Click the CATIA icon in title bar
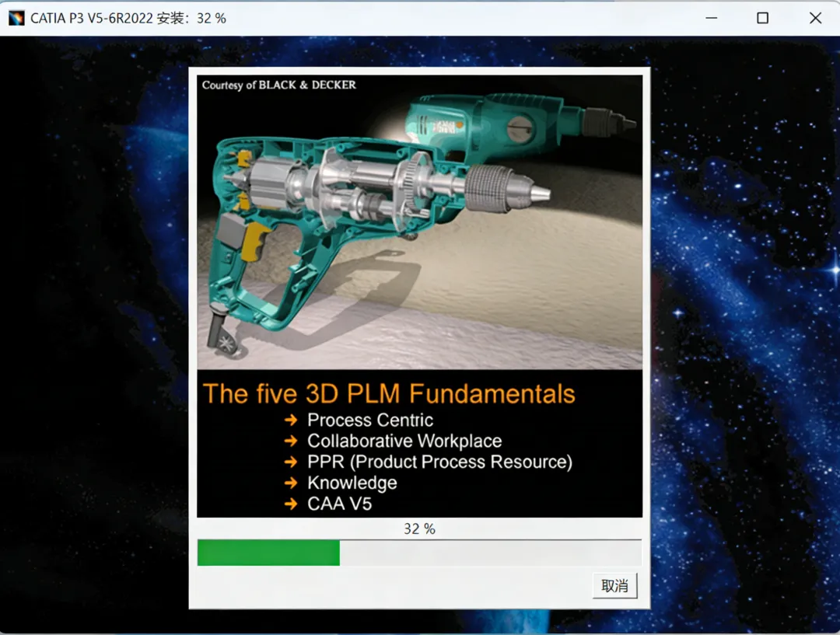This screenshot has width=840, height=635. [16, 18]
